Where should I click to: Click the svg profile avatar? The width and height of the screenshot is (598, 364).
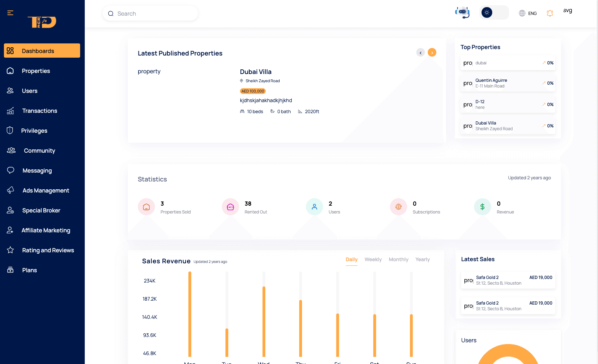coord(568,11)
